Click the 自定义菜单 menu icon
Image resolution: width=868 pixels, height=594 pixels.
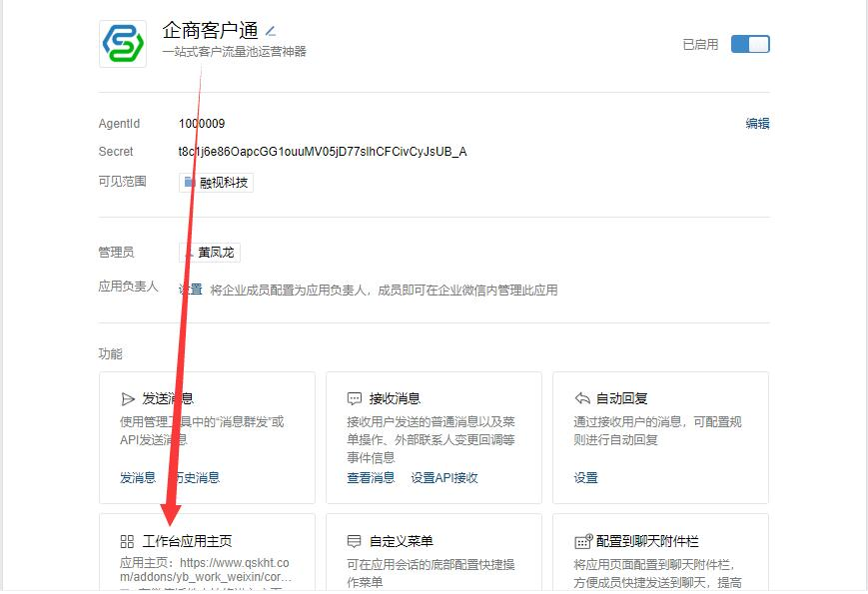pyautogui.click(x=355, y=541)
